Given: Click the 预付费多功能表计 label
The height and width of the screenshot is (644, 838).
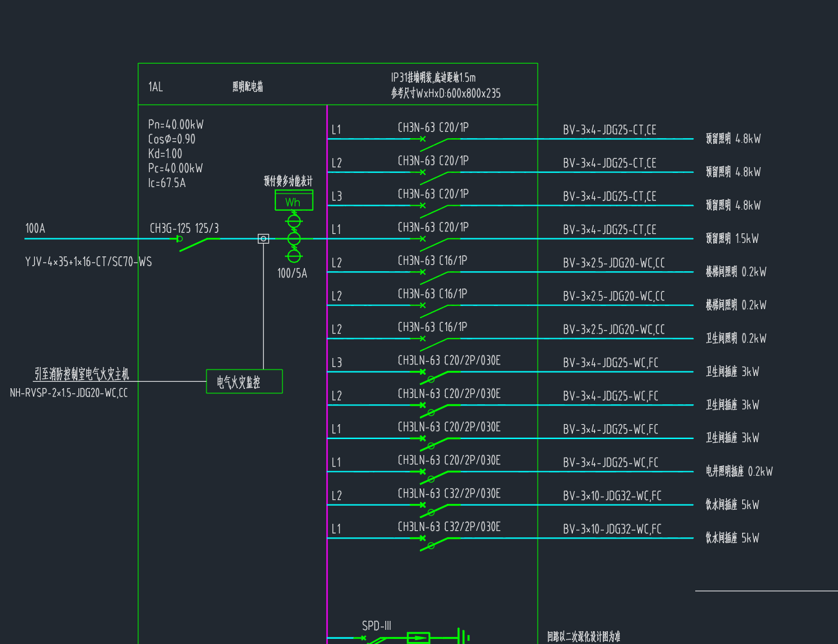Looking at the screenshot, I should [x=288, y=181].
